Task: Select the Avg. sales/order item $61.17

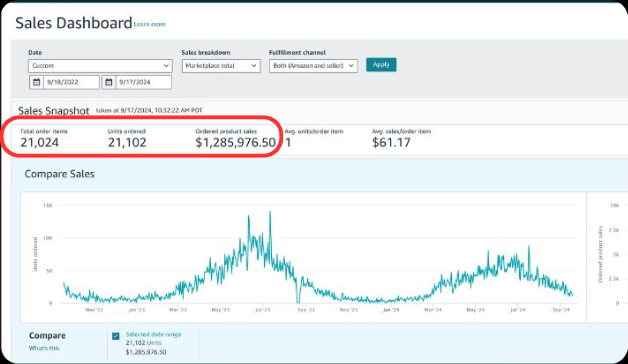Action: tap(391, 143)
